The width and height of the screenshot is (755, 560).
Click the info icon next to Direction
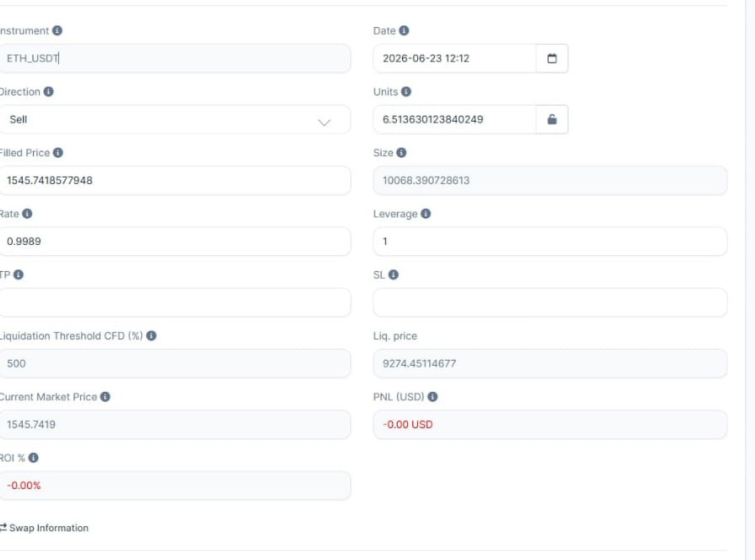tap(49, 91)
